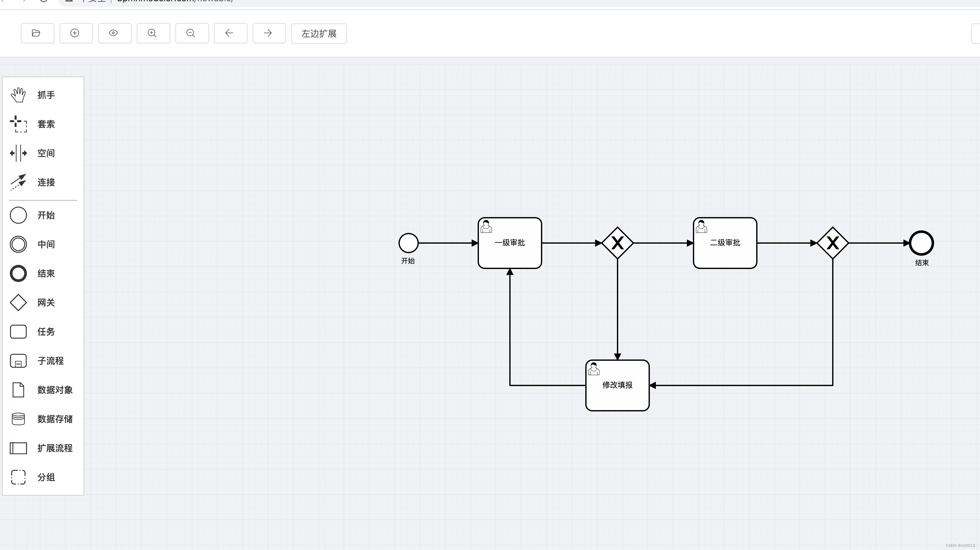Activate the 抓手 hand tool
Viewport: 980px width, 550px height.
[x=18, y=95]
